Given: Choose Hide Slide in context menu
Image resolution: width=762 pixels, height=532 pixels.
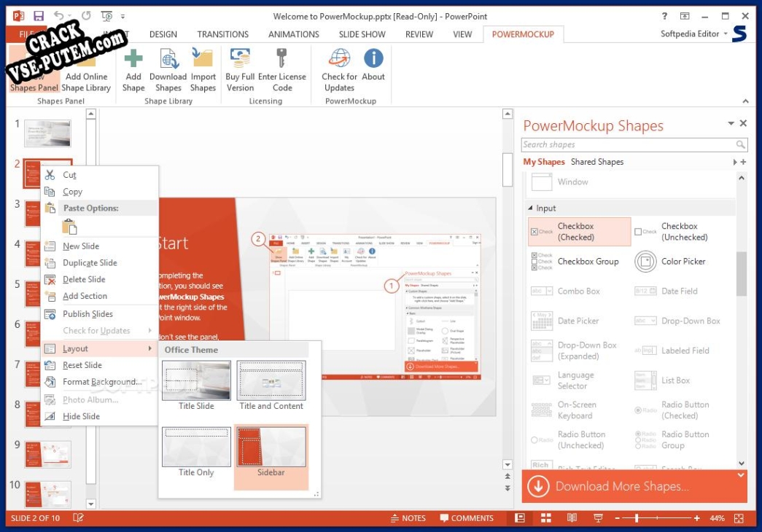Looking at the screenshot, I should 100,416.
